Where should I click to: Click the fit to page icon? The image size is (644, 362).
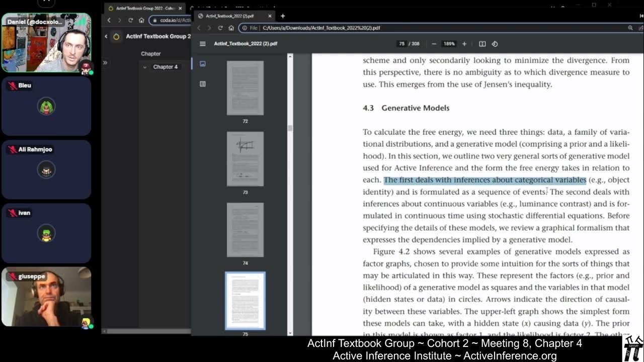click(482, 44)
